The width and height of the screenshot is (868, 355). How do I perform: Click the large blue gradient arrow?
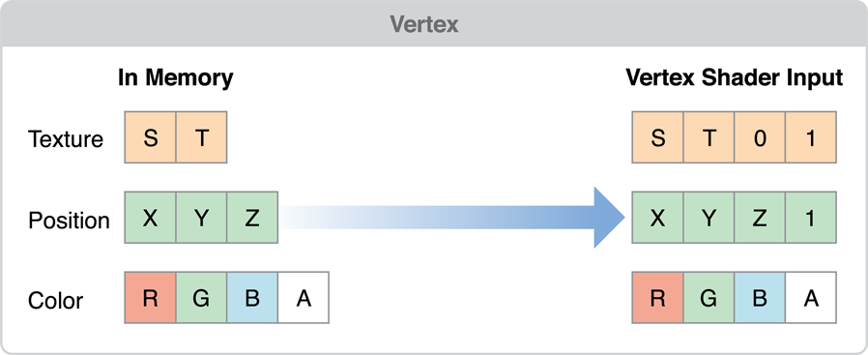pyautogui.click(x=452, y=218)
